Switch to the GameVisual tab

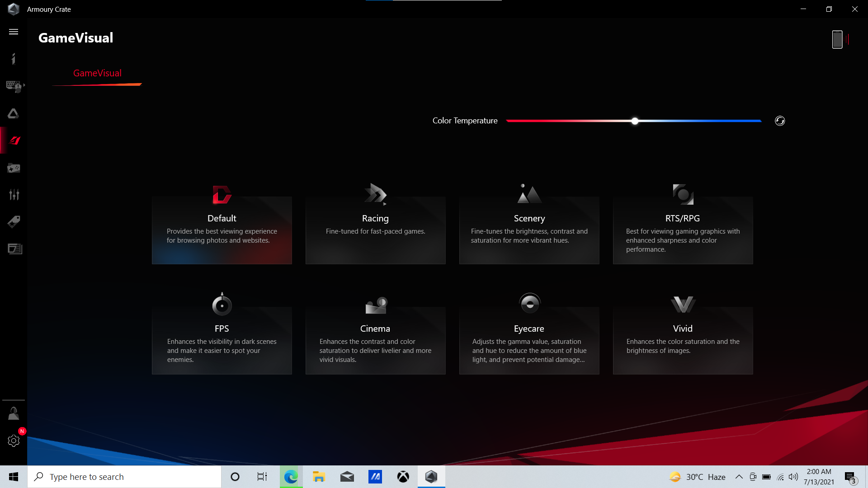97,73
